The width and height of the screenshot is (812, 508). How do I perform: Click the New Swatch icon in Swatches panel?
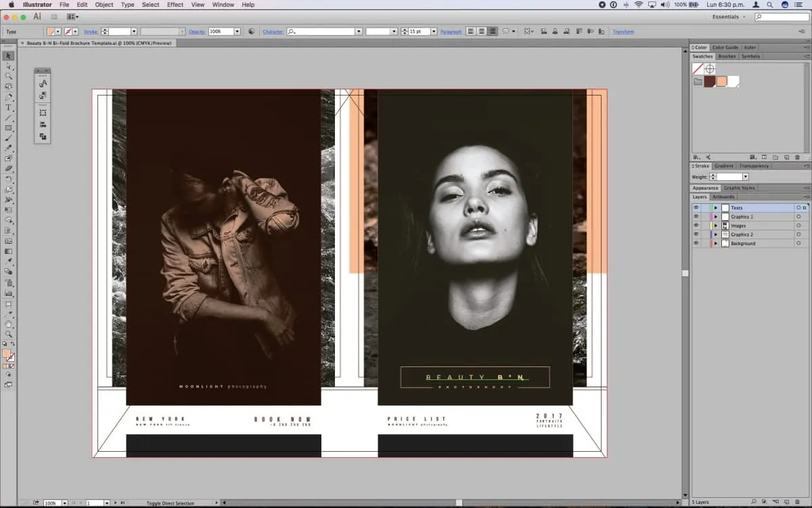[x=786, y=157]
